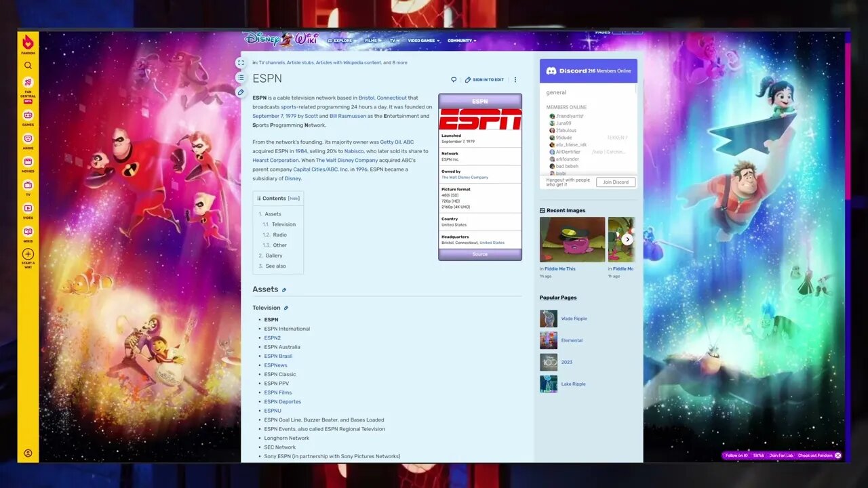Open the Fandom sidebar search icon
Viewport: 868px width, 488px height.
point(28,66)
